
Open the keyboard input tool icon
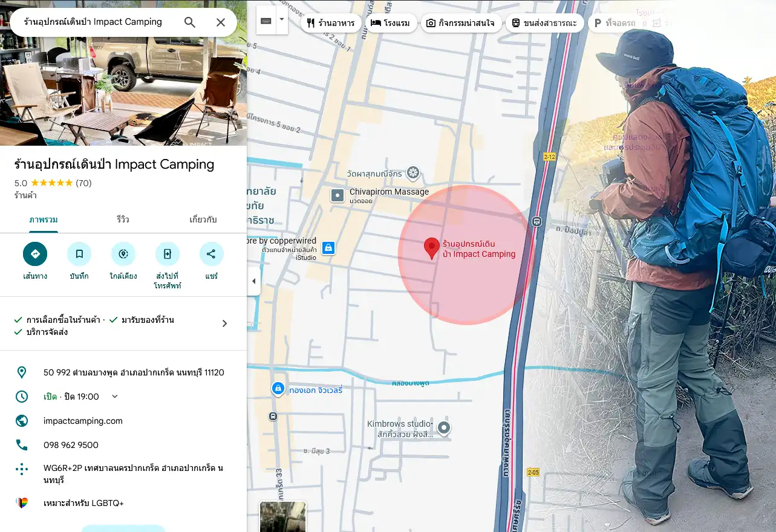[266, 21]
